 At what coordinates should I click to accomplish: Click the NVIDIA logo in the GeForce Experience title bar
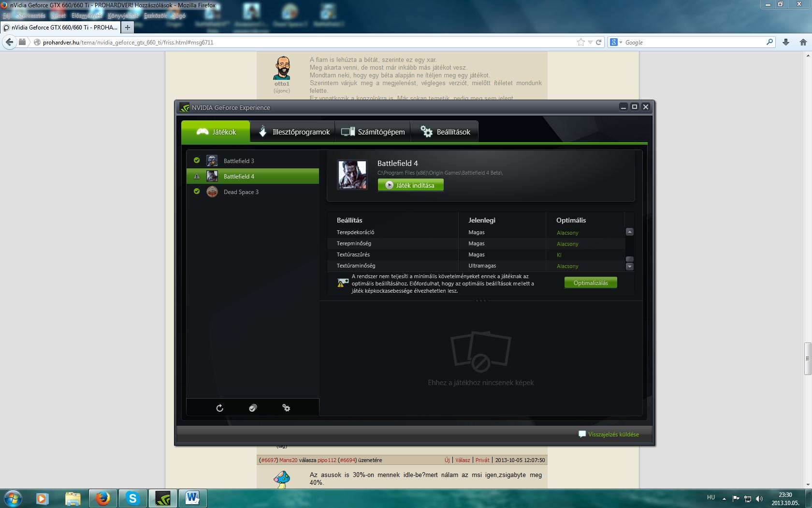click(185, 107)
